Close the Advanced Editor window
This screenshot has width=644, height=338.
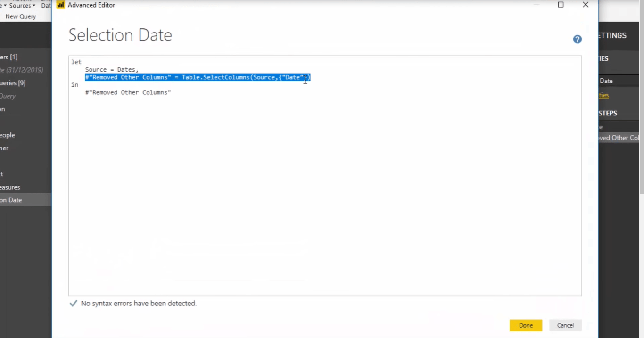coord(586,5)
